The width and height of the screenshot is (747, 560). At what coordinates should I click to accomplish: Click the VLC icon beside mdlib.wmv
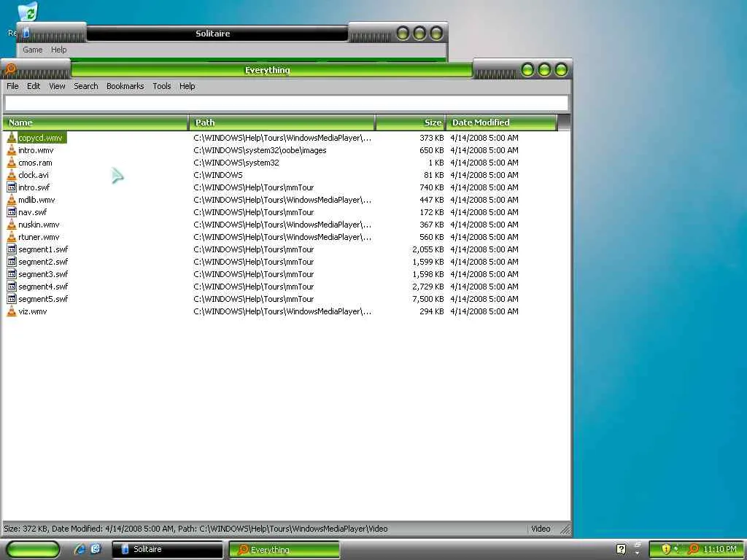(12, 200)
